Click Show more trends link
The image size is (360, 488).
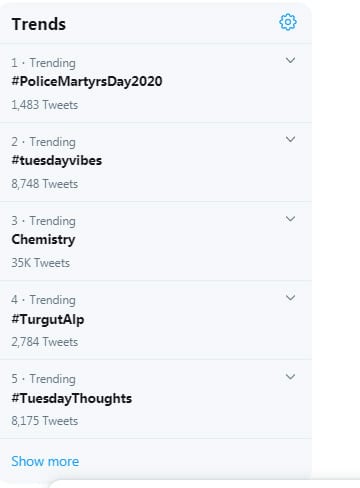[x=45, y=461]
